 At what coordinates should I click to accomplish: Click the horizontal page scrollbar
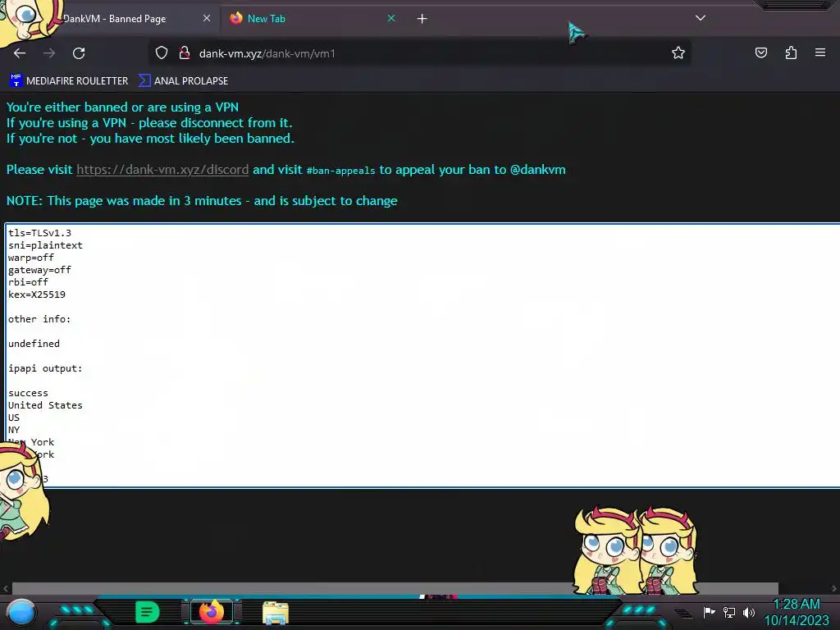(395, 588)
